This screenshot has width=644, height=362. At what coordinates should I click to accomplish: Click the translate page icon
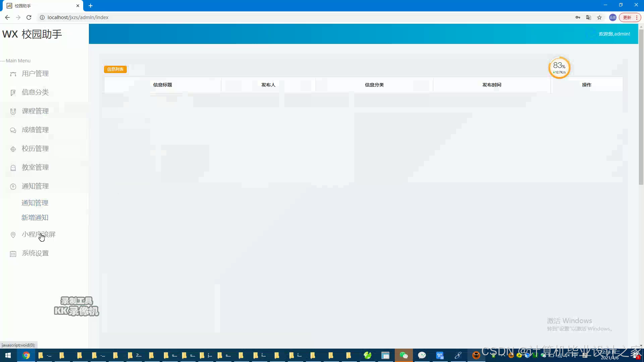coord(588,17)
